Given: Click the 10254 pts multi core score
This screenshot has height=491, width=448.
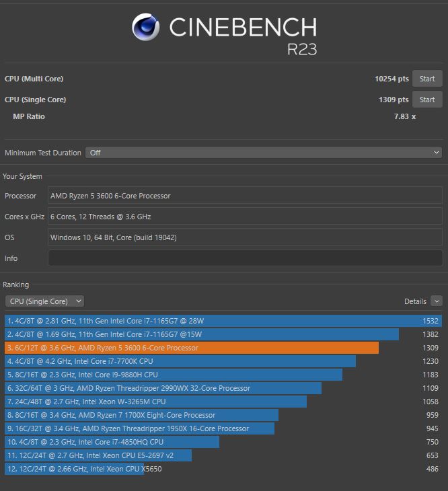Looking at the screenshot, I should coord(391,79).
